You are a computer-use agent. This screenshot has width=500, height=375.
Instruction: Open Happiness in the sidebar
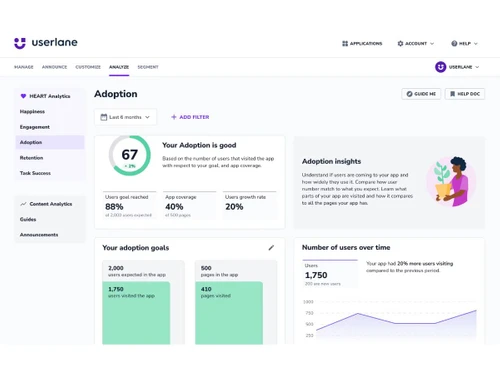pos(50,112)
